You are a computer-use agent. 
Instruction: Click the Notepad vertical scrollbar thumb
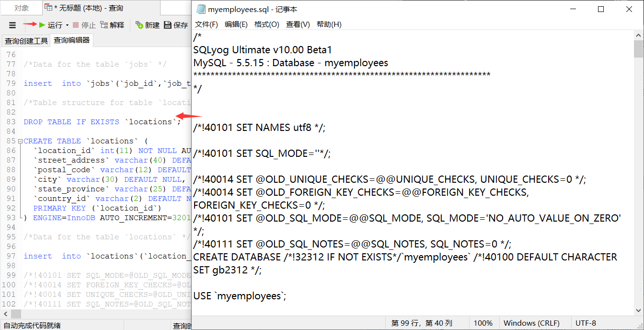point(638,48)
